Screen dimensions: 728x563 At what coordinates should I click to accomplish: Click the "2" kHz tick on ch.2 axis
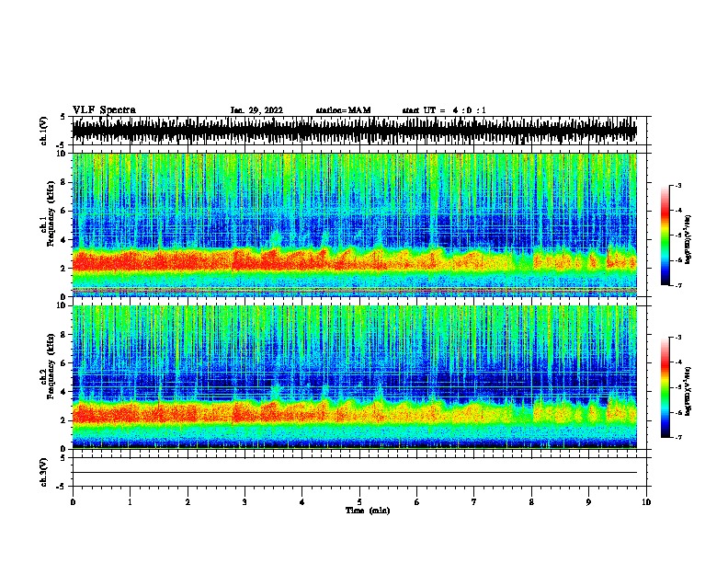coord(65,420)
